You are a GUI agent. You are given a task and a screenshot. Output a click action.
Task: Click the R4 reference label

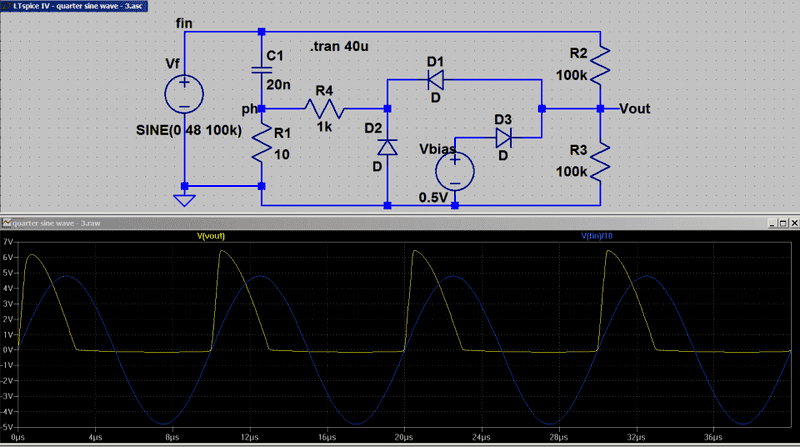point(324,91)
